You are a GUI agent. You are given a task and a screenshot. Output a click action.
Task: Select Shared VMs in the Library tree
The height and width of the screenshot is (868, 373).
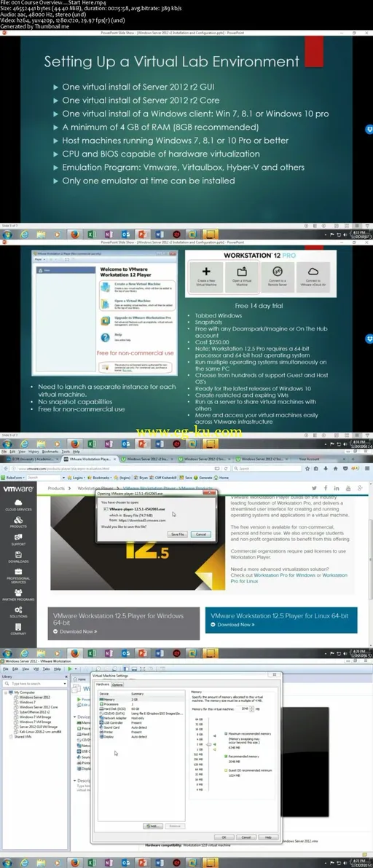click(x=20, y=735)
